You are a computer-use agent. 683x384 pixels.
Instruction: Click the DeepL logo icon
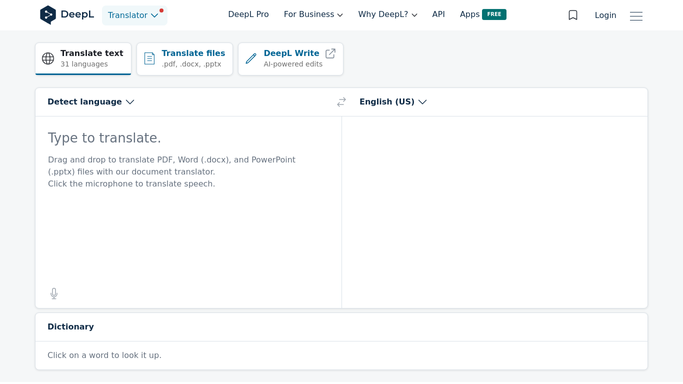tap(47, 15)
